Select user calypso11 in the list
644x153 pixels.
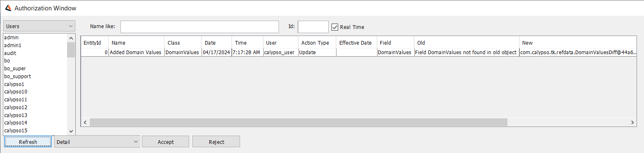(x=35, y=100)
